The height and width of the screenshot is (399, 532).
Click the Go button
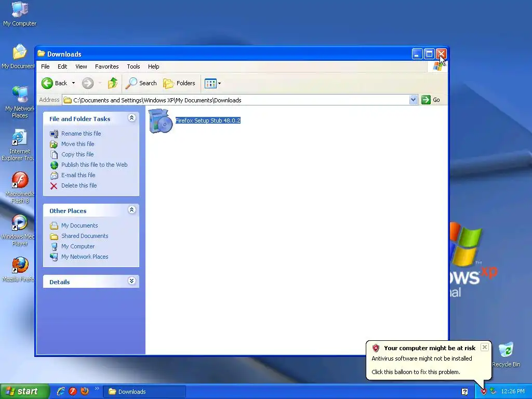(431, 100)
